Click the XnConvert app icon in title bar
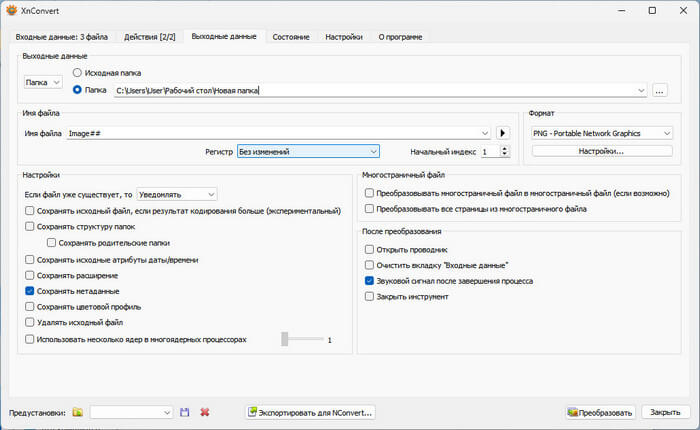 [12, 11]
